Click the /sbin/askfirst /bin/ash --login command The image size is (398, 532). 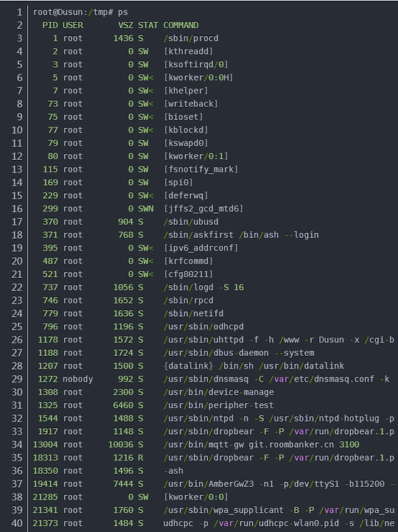[x=241, y=235]
